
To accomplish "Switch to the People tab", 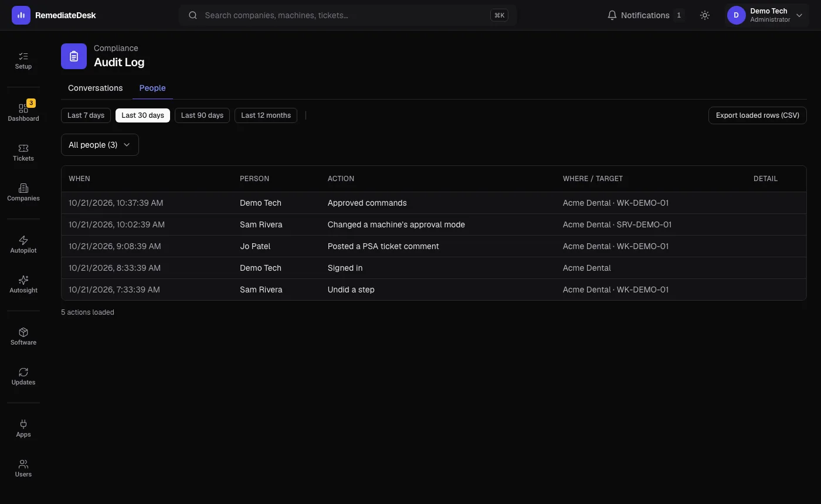I will click(152, 88).
